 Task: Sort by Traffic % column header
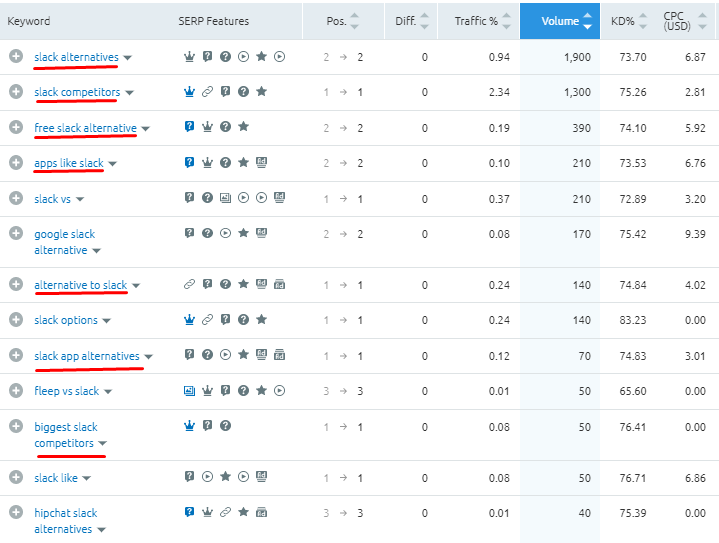pyautogui.click(x=479, y=21)
